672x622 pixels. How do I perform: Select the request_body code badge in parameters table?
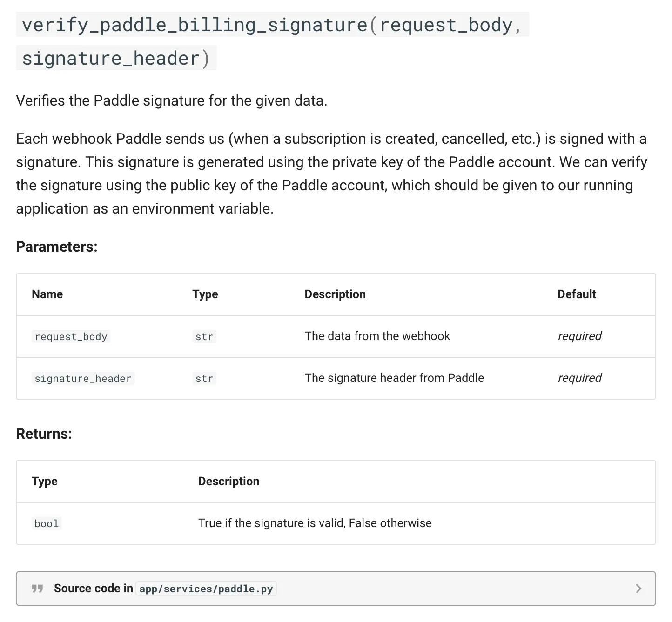pyautogui.click(x=71, y=336)
